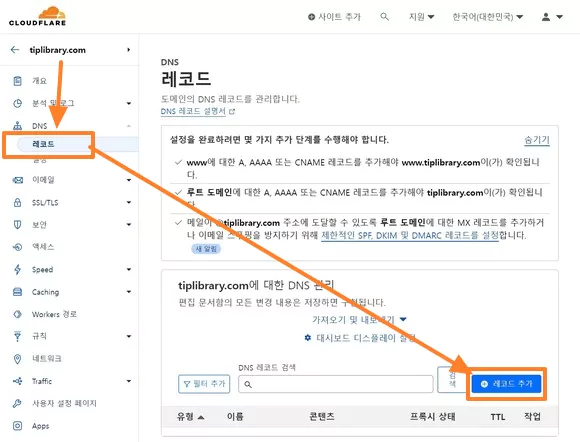Click the 새 알림 badge
This screenshot has width=580, height=442.
206,249
